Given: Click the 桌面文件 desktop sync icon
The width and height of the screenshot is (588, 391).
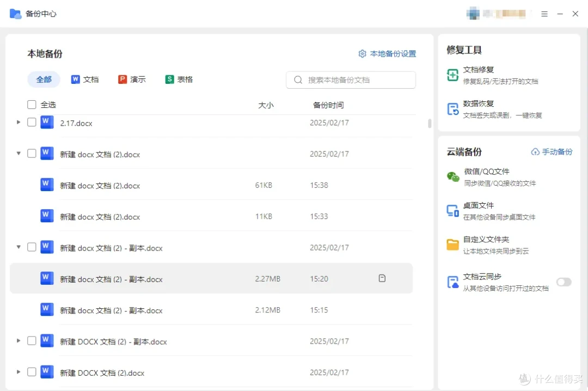Looking at the screenshot, I should coord(452,211).
